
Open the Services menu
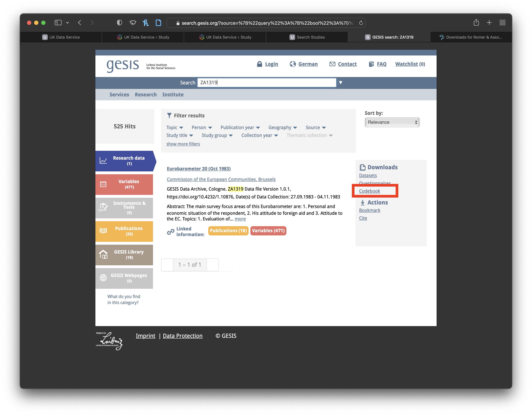pos(119,95)
